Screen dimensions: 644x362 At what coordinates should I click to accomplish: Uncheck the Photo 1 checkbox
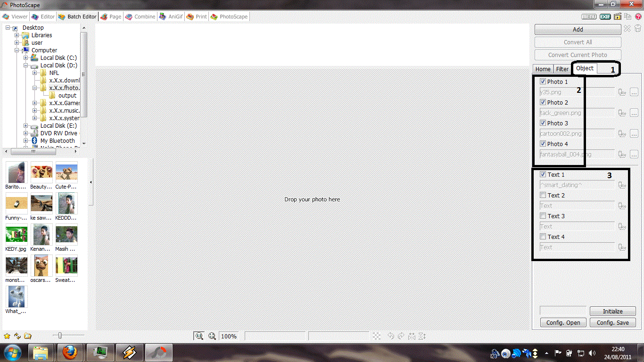[543, 82]
